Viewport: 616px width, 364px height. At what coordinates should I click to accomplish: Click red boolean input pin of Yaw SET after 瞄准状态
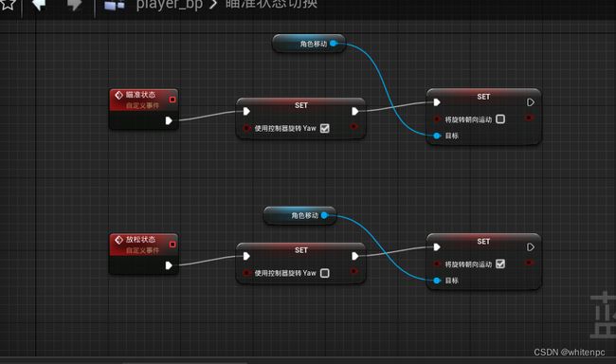pos(246,128)
